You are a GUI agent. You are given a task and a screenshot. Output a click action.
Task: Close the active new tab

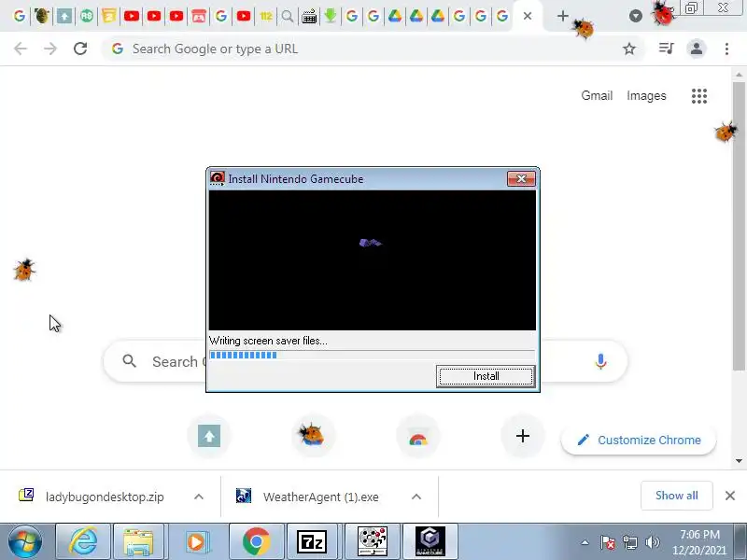pos(528,16)
